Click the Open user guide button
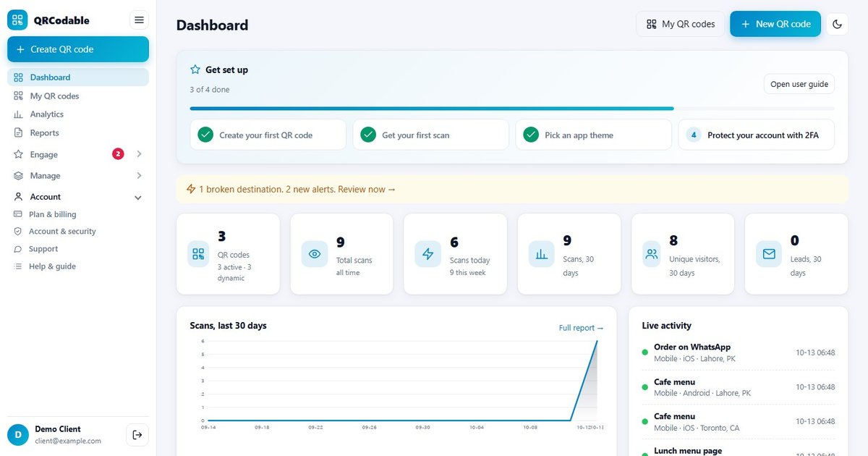The image size is (868, 456). tap(799, 84)
